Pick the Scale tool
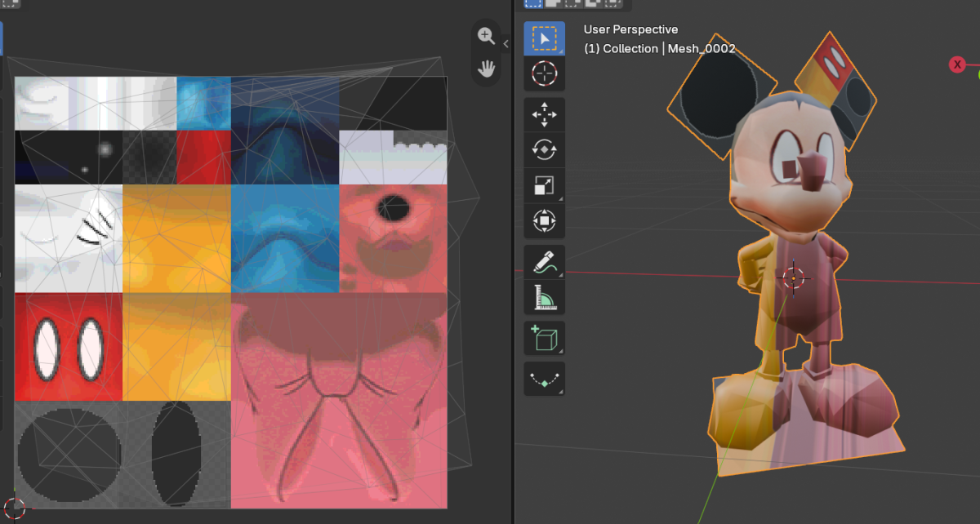980x524 pixels. [544, 185]
